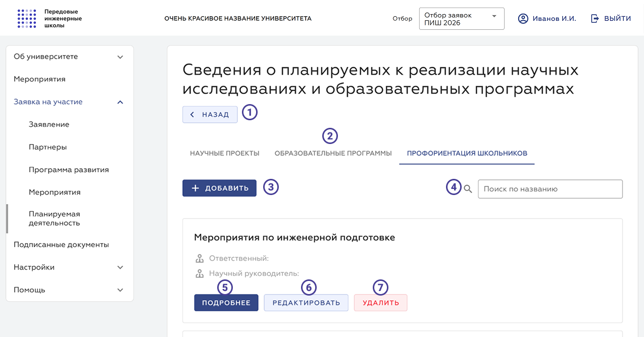This screenshot has width=644, height=337.
Task: Expand the Об университете sidebar section
Action: click(x=70, y=57)
